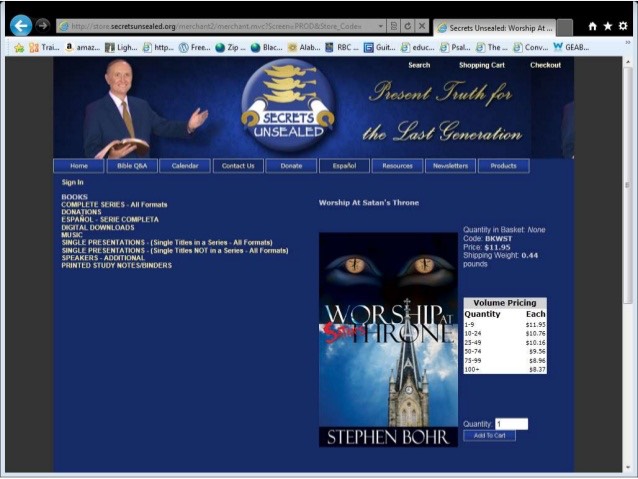The image size is (638, 479).
Task: Open the Donate menu button
Action: (x=291, y=166)
